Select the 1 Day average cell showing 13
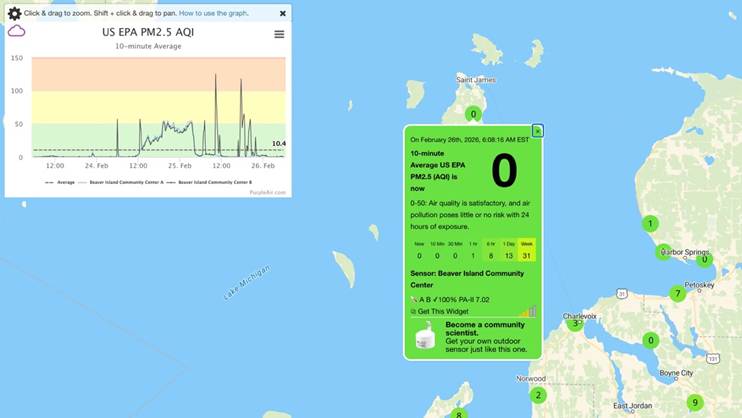Screen dimensions: 742x418 pyautogui.click(x=509, y=250)
